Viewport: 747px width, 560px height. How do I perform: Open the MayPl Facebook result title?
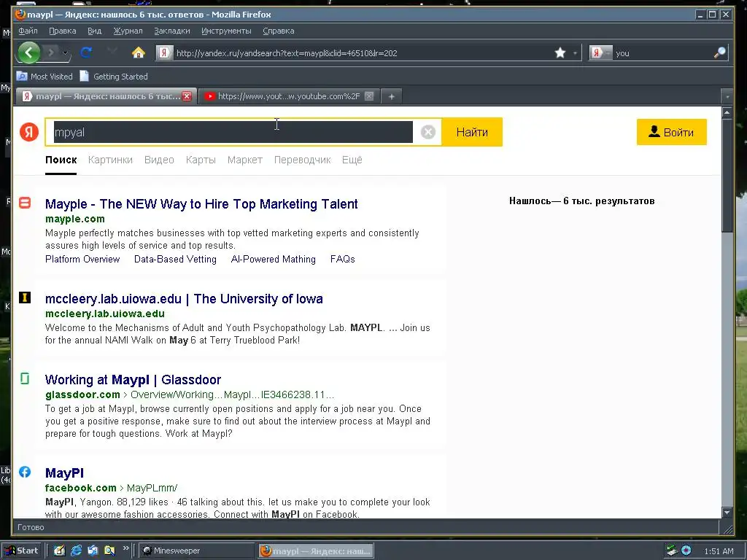[x=64, y=472]
